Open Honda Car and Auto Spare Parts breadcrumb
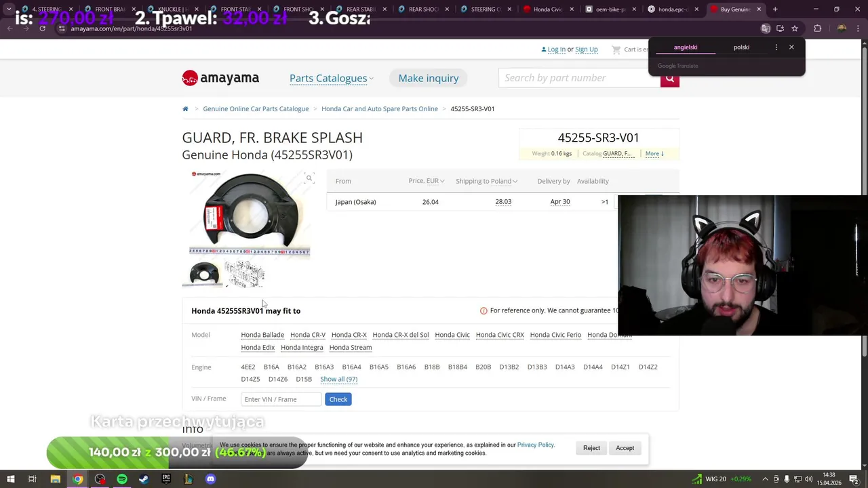868x488 pixels. pyautogui.click(x=380, y=108)
